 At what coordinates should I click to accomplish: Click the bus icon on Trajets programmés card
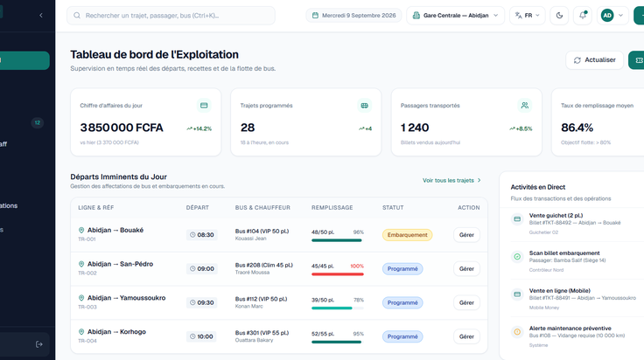pos(364,106)
